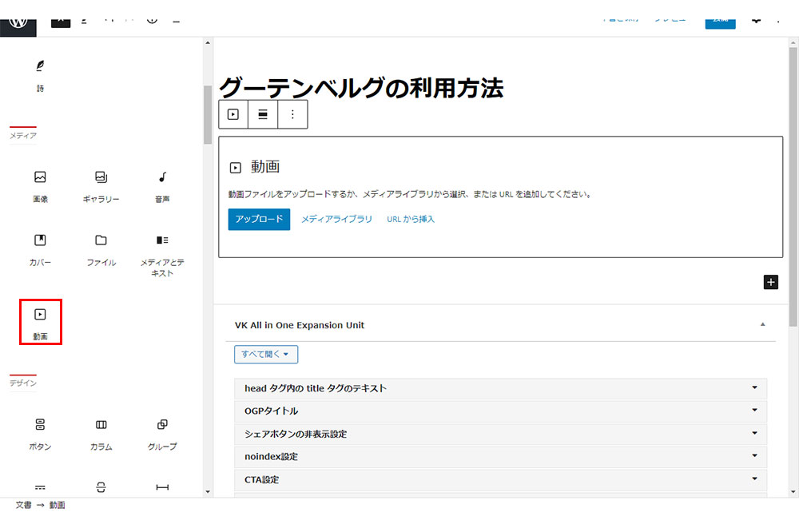Insert the Gallery (ギャラリー) block

coord(101,185)
